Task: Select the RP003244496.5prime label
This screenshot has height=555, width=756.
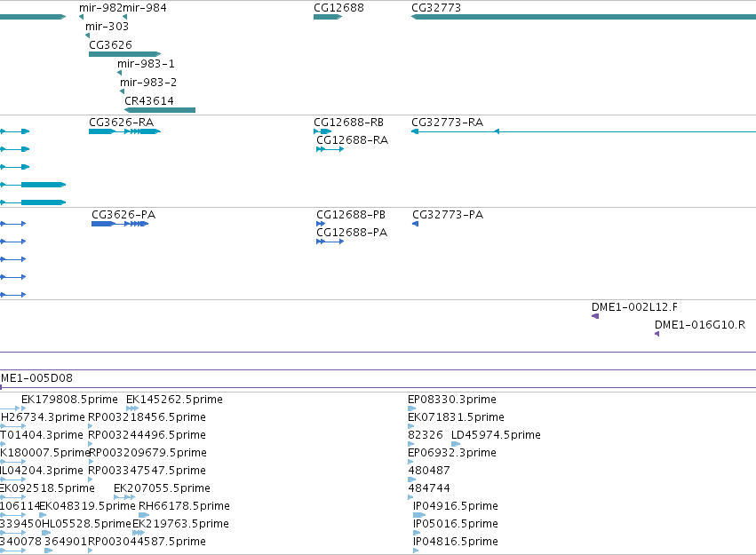Action: pyautogui.click(x=147, y=435)
